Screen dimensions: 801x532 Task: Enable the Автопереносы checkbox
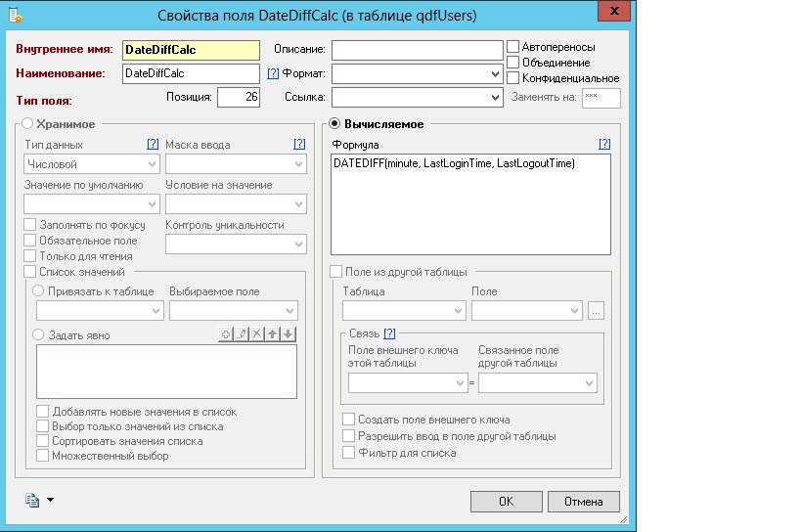[513, 47]
